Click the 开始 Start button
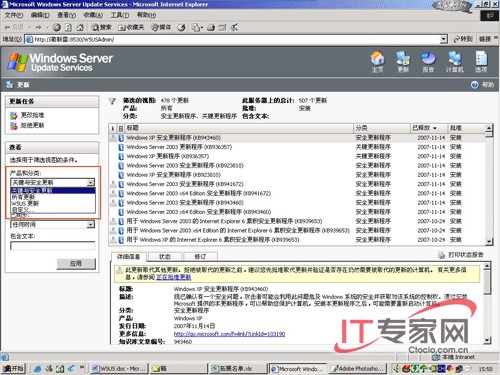 [x=14, y=369]
